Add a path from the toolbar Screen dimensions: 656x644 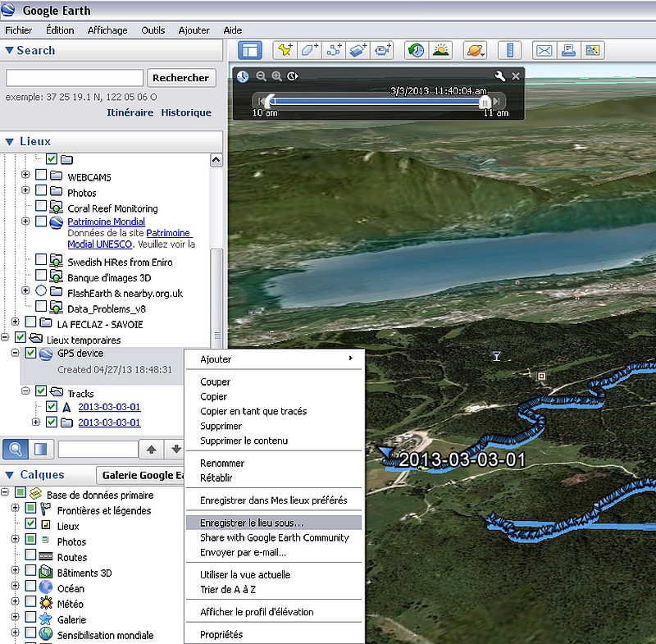334,51
